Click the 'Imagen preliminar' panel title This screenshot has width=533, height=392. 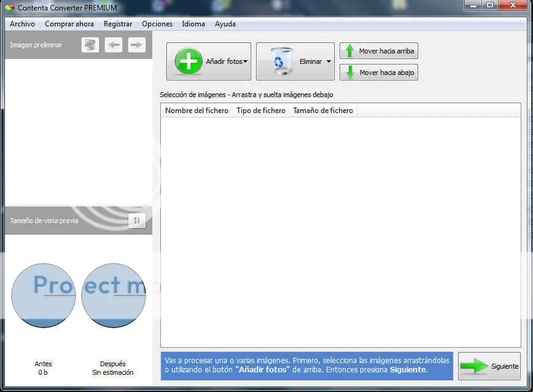36,45
